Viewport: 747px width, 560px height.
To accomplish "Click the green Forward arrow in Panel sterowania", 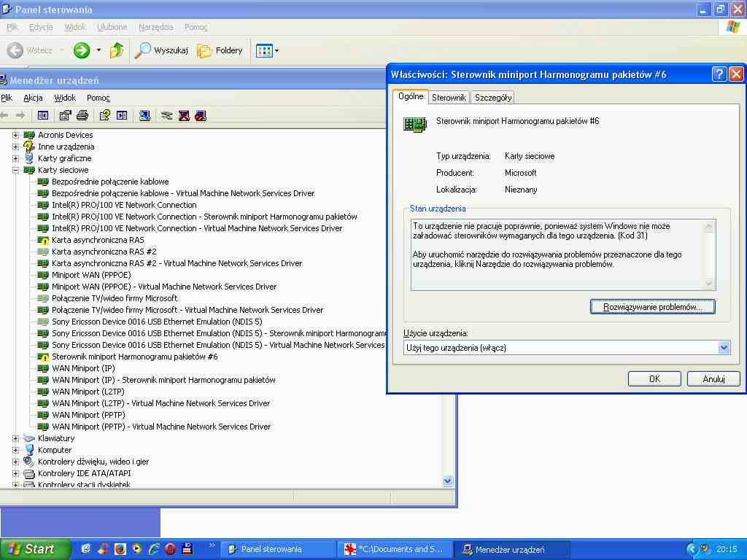I will pyautogui.click(x=82, y=50).
